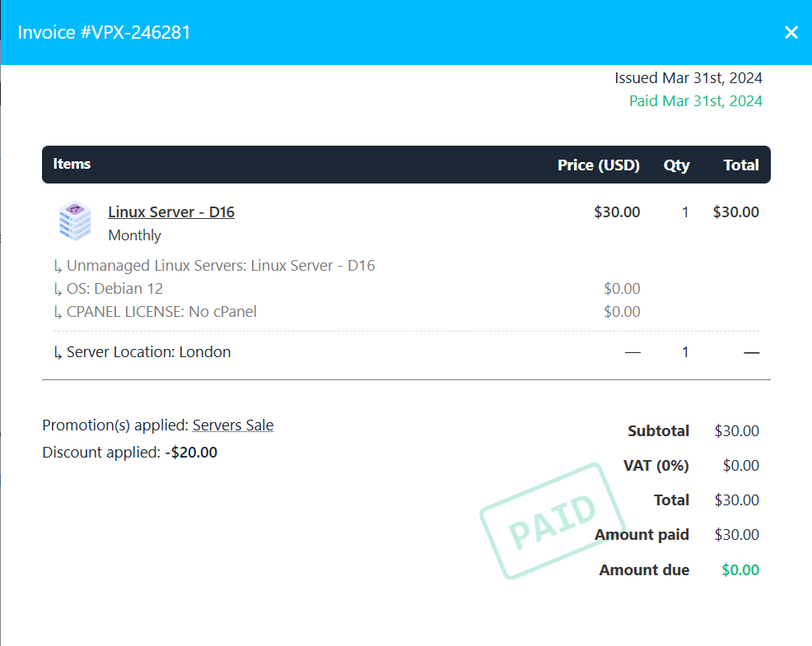Click the arrow icon beside OS: Debian 12

point(58,290)
